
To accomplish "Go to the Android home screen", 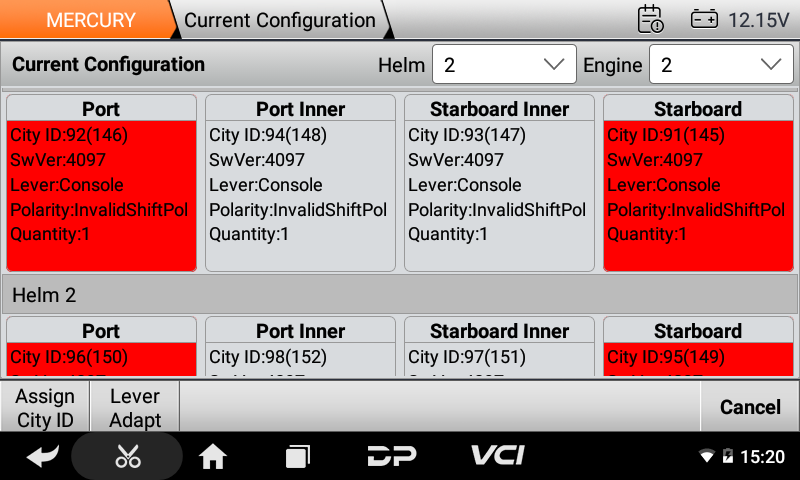I will point(213,457).
